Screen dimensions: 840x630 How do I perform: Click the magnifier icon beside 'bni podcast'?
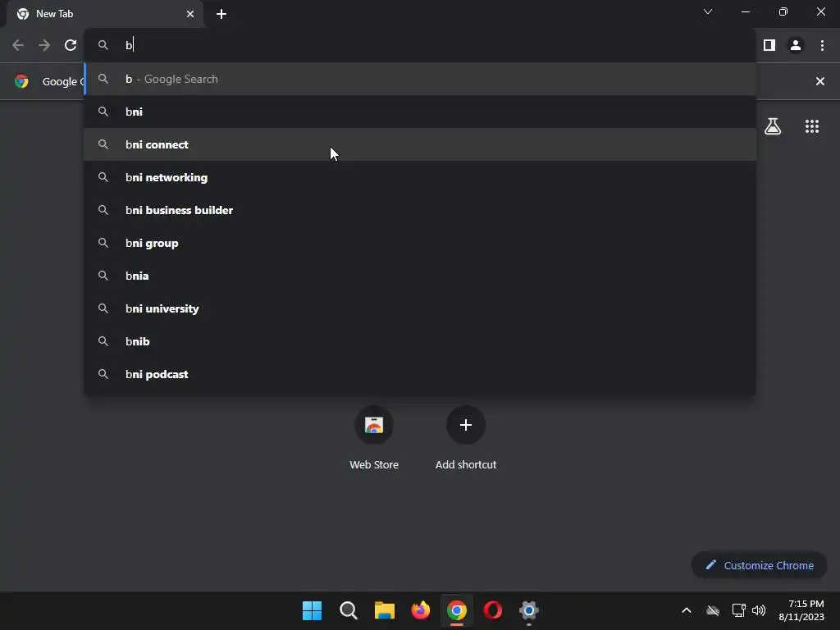pos(103,374)
